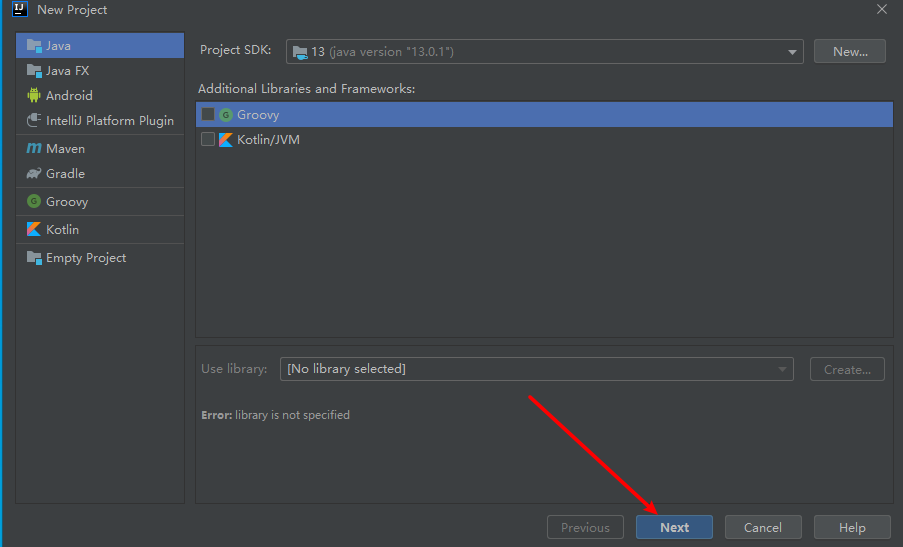The height and width of the screenshot is (547, 903).
Task: Click the 'Error: library is not specified' message
Action: tap(275, 415)
